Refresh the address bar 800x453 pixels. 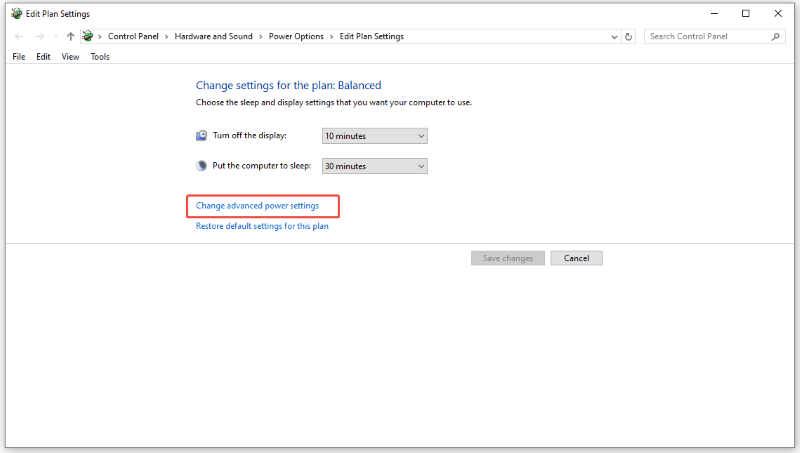pos(629,37)
